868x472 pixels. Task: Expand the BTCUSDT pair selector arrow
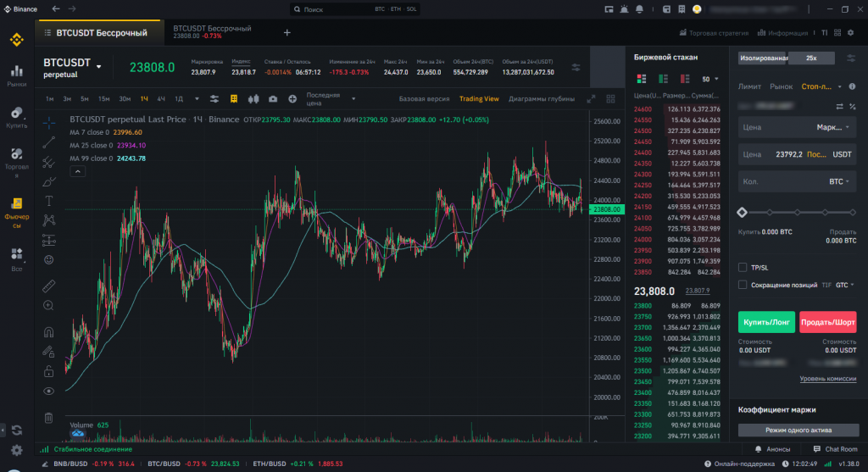[99, 66]
